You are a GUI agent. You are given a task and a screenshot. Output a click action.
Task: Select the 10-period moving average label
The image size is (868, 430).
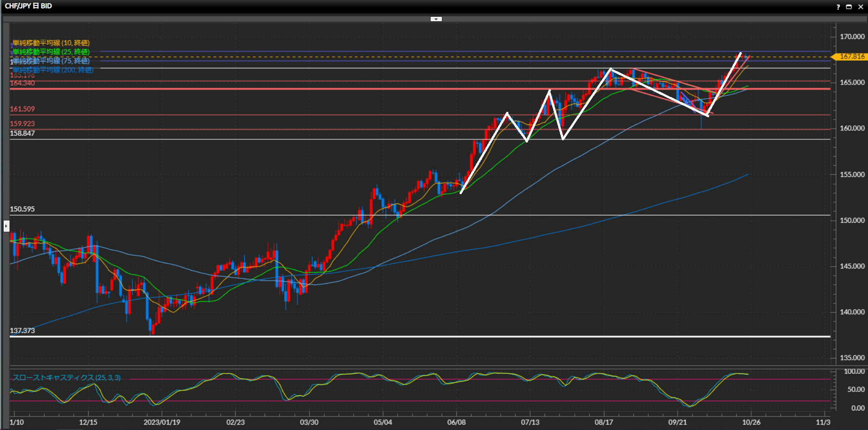pos(51,43)
